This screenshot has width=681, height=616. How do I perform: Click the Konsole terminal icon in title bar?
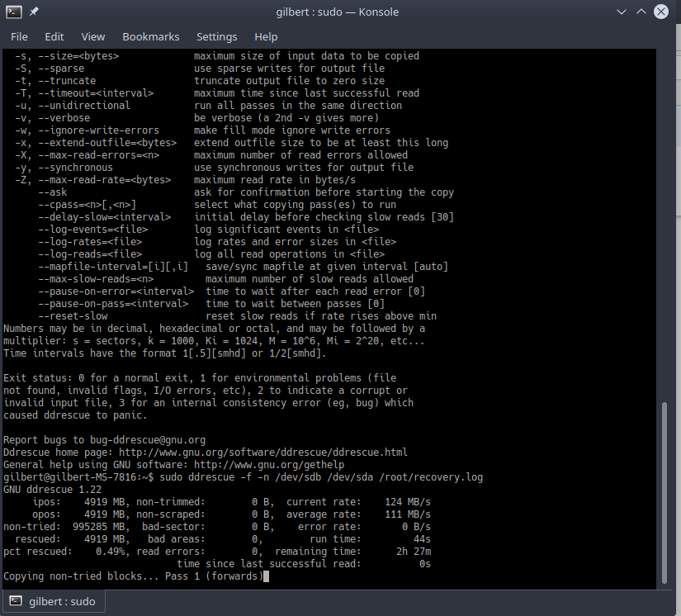(x=13, y=12)
